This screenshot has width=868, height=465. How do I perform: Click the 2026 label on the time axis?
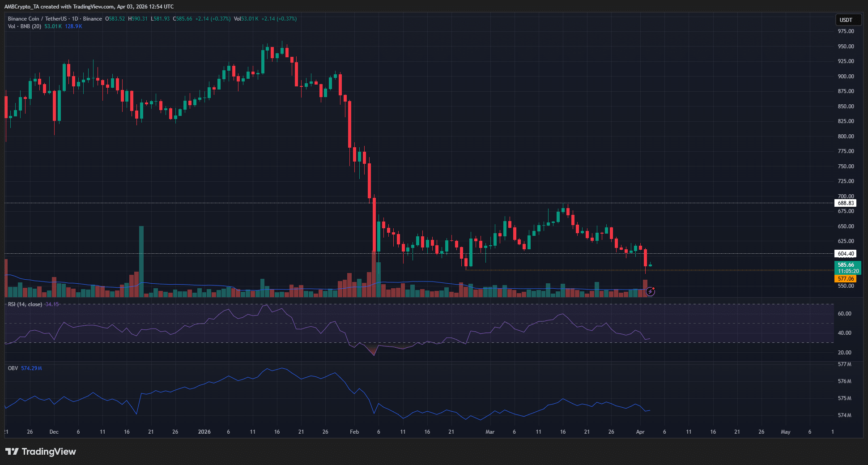[204, 432]
